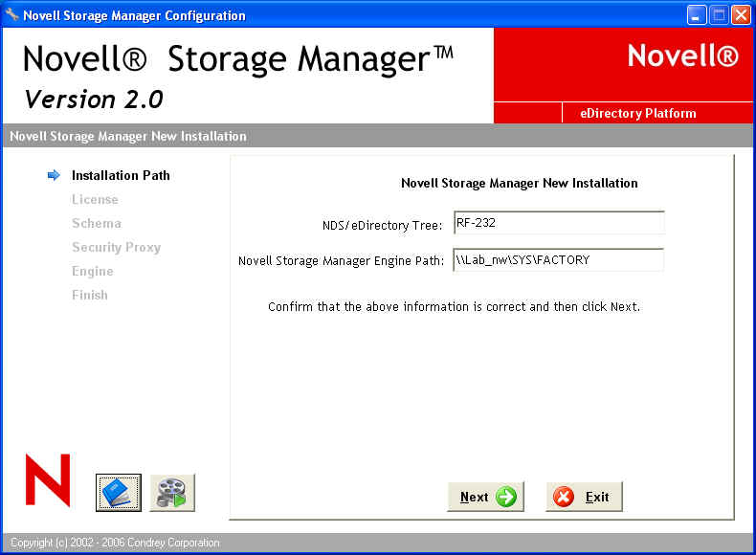
Task: Click the Copyright Condrey Corporation footer text
Action: tap(115, 543)
